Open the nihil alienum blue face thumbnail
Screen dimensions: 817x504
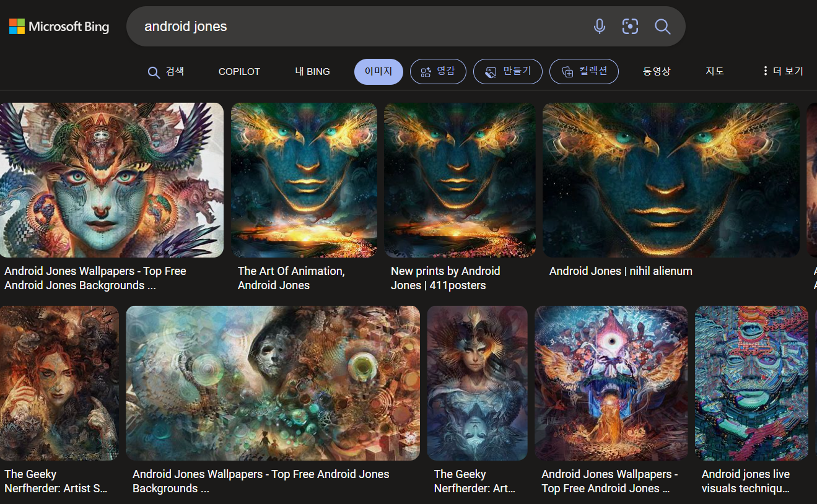click(671, 180)
